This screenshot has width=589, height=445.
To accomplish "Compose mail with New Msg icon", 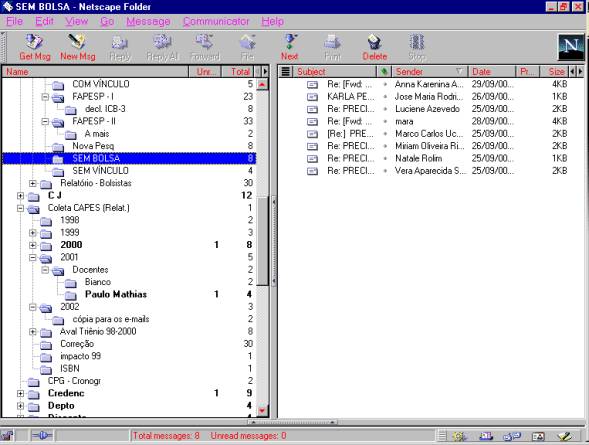I will [x=77, y=47].
